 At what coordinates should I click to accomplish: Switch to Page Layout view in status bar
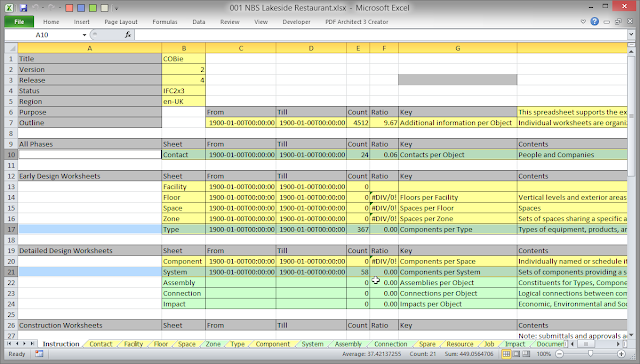[516, 354]
